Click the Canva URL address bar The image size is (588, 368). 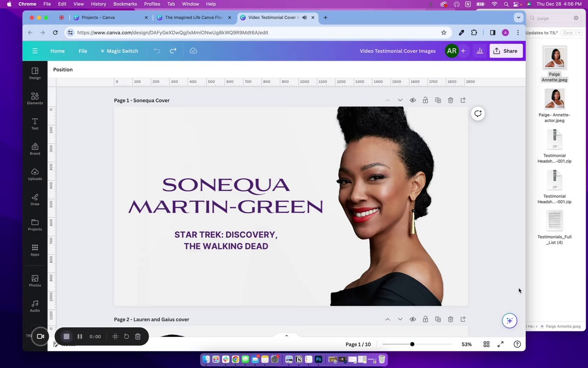(257, 33)
